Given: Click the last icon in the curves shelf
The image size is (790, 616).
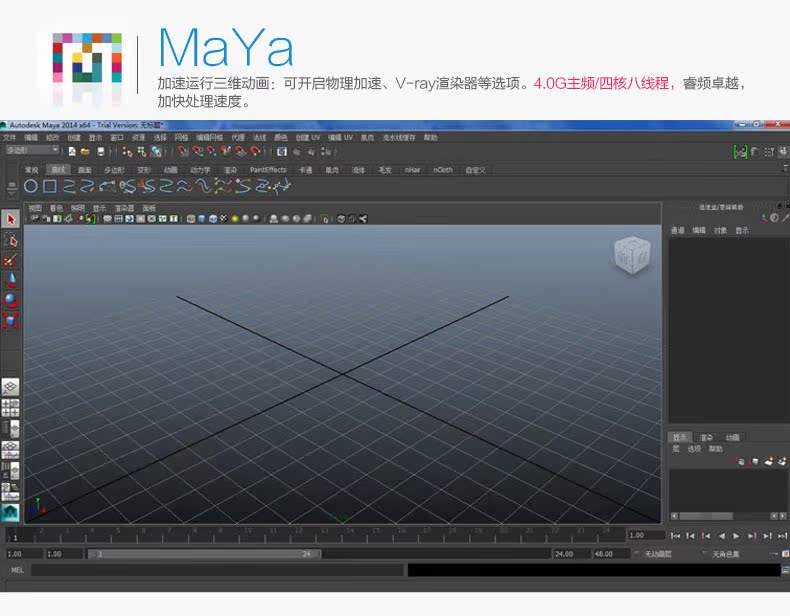Looking at the screenshot, I should coord(283,186).
